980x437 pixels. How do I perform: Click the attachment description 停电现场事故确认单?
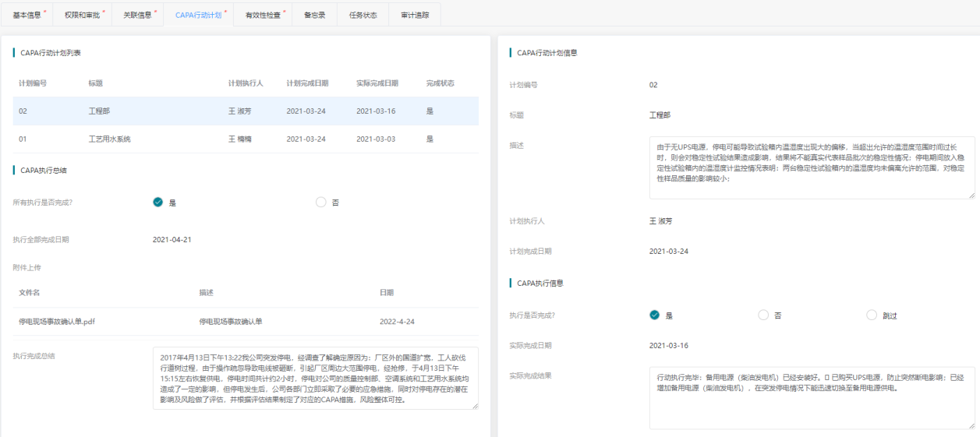click(x=231, y=321)
